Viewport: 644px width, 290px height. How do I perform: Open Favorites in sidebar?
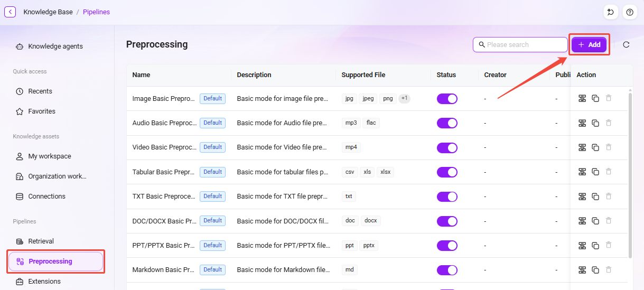[55, 111]
